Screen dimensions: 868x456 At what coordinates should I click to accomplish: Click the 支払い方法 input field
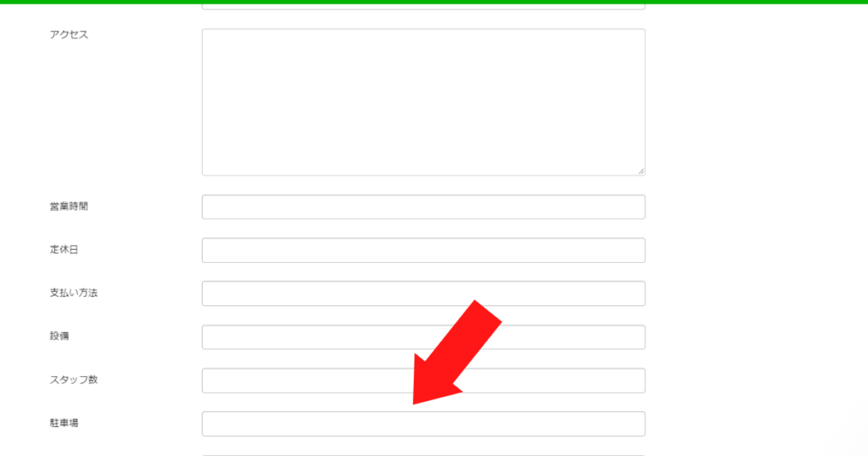pyautogui.click(x=424, y=293)
